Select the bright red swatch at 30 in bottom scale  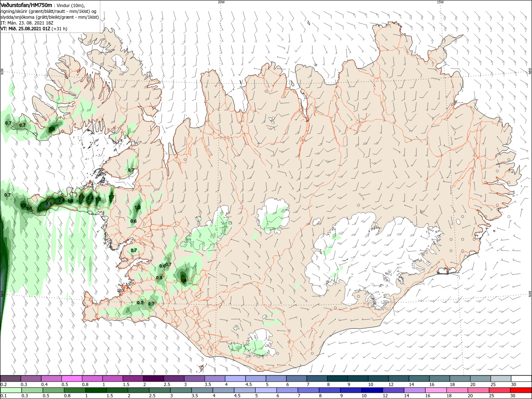click(521, 390)
